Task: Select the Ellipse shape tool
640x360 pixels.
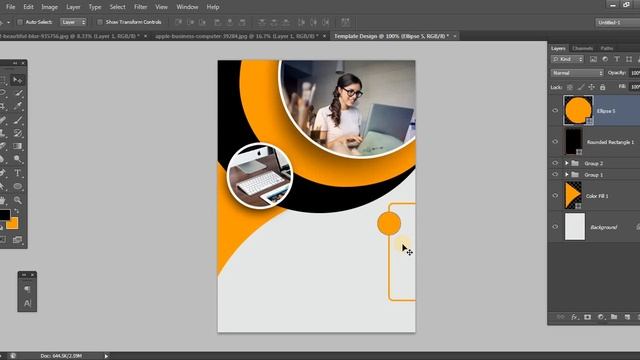Action: [x=17, y=187]
